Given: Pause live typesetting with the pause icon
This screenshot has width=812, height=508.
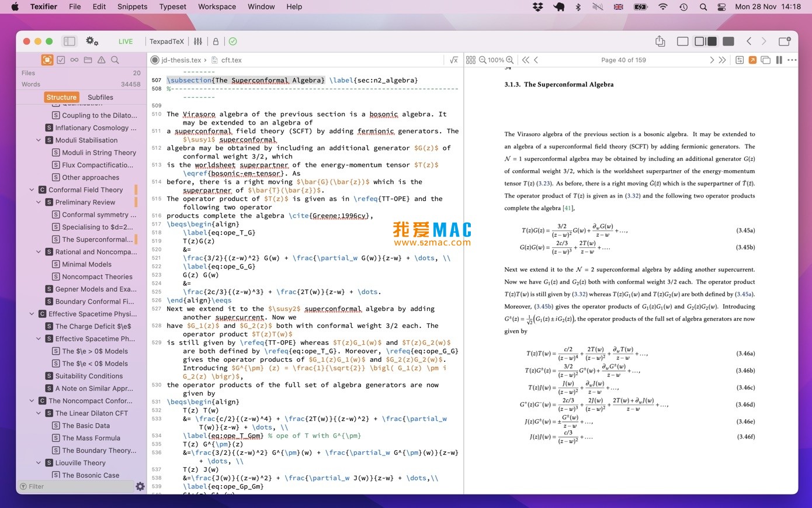Looking at the screenshot, I should coord(779,60).
